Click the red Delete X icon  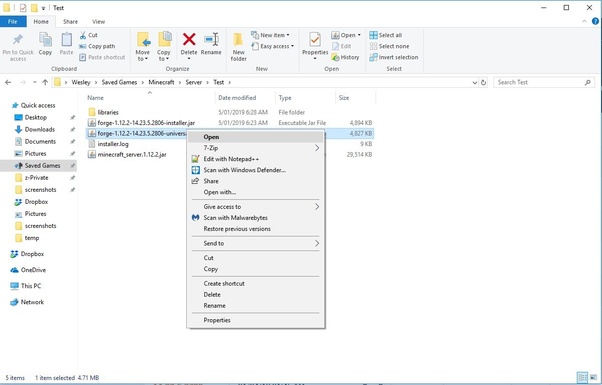tap(189, 40)
